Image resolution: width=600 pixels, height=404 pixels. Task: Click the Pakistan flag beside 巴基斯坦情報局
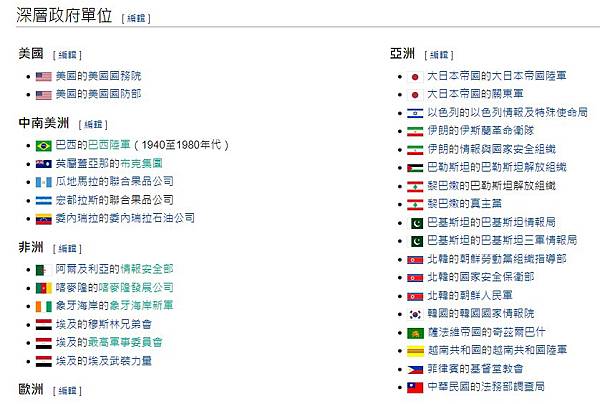(415, 223)
